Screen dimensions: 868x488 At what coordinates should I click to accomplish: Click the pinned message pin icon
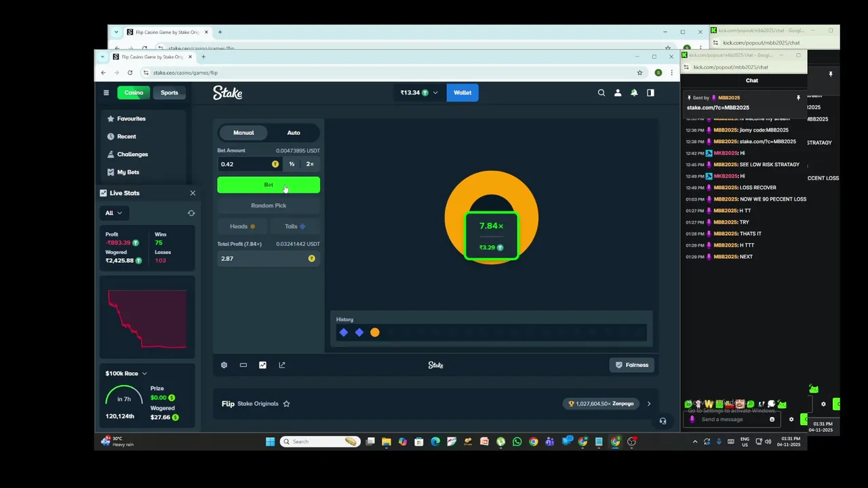point(798,98)
